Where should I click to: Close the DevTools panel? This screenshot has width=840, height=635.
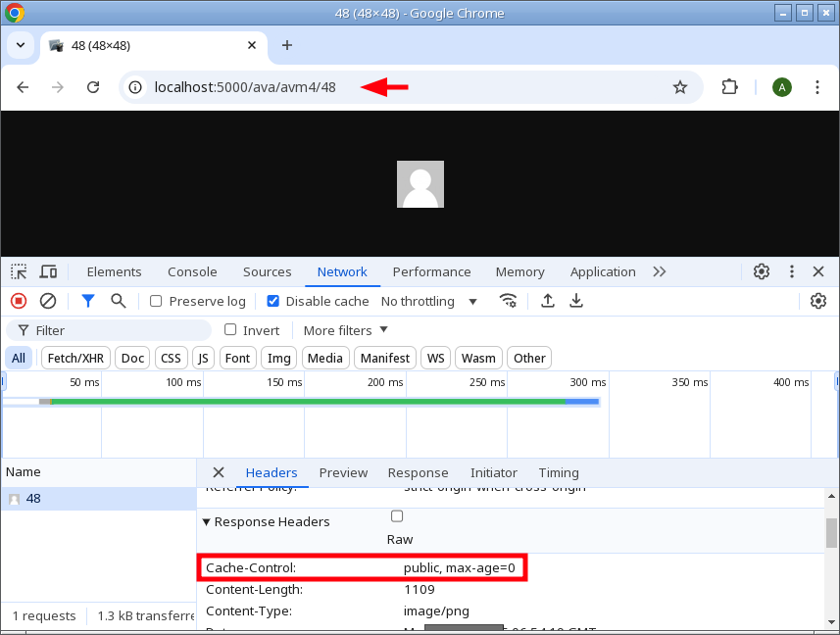[x=818, y=272]
